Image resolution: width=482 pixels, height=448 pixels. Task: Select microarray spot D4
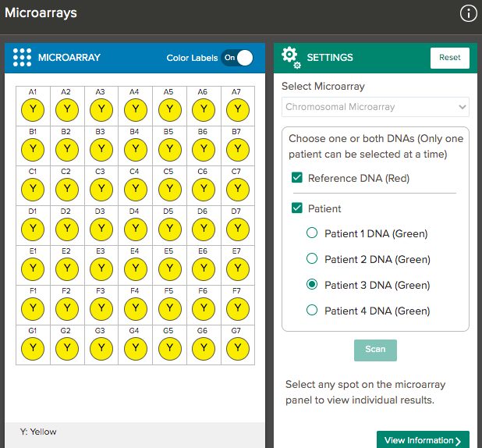136,229
